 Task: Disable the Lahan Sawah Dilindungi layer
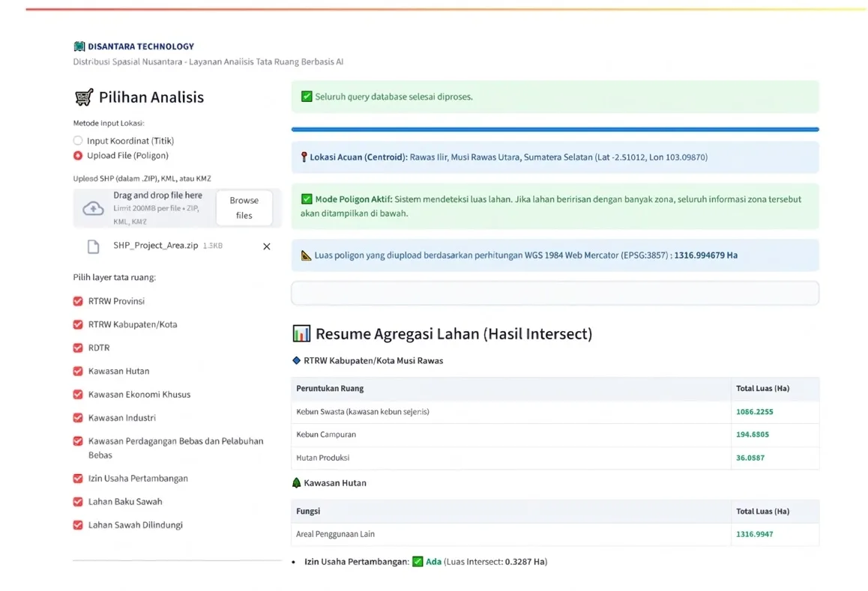pyautogui.click(x=77, y=524)
